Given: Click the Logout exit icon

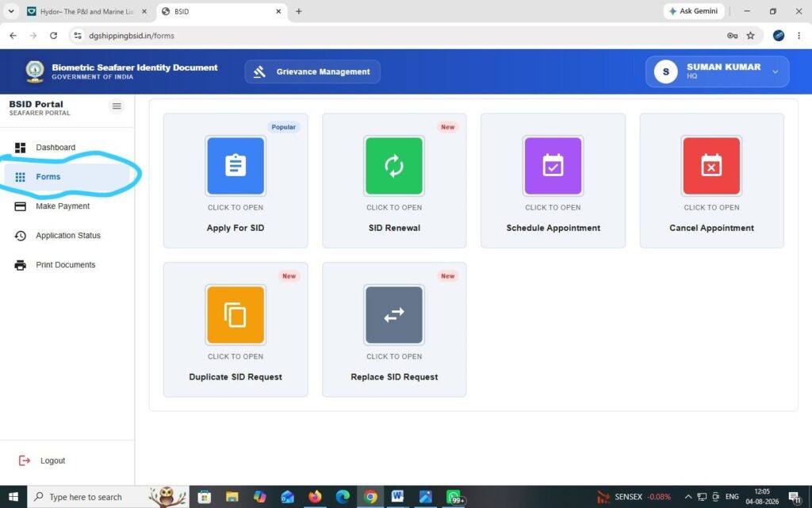Looking at the screenshot, I should (25, 460).
